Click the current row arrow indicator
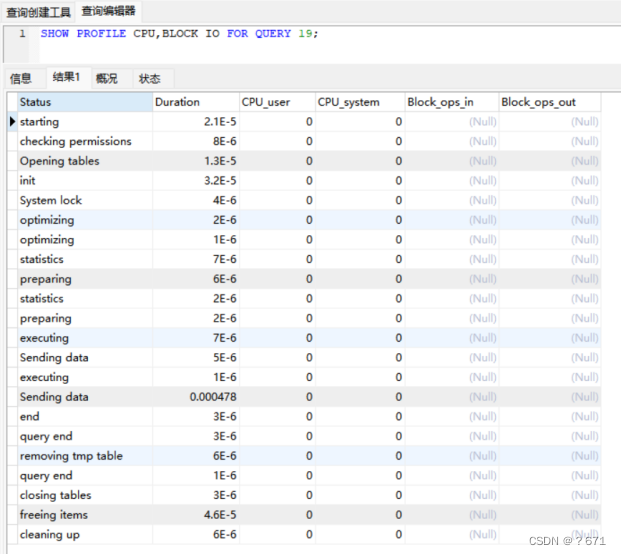The image size is (621, 555). pos(12,122)
